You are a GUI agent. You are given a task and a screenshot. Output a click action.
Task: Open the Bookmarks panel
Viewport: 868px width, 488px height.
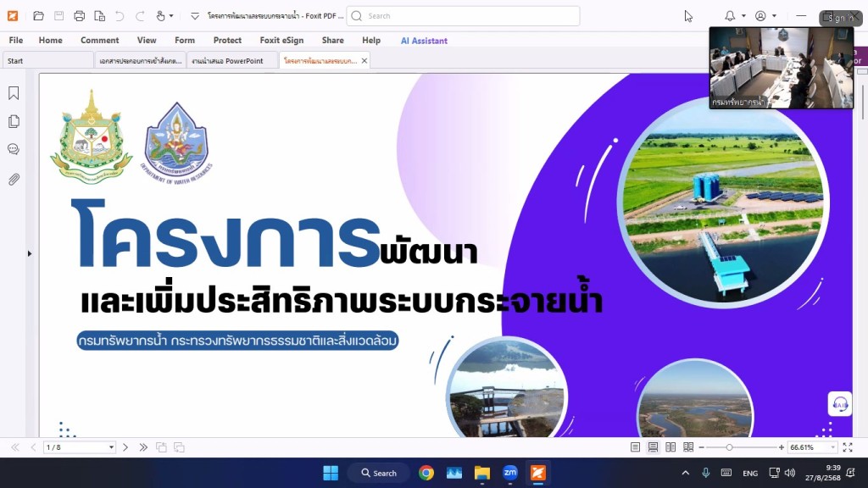[14, 93]
